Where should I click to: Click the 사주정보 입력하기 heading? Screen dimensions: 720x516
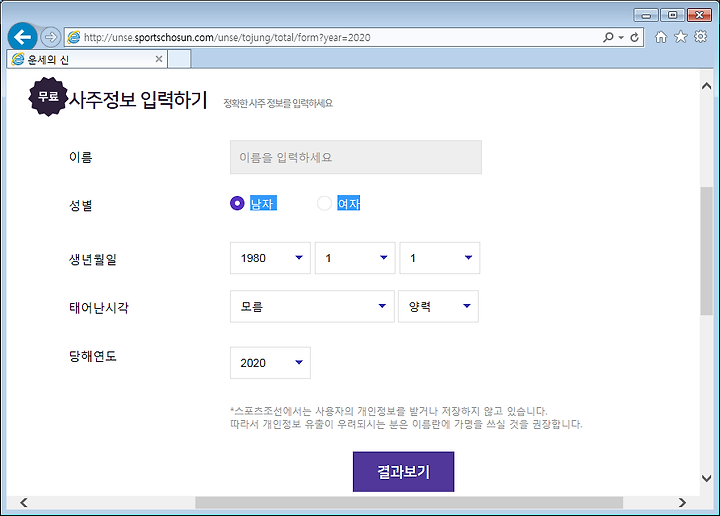tap(138, 100)
